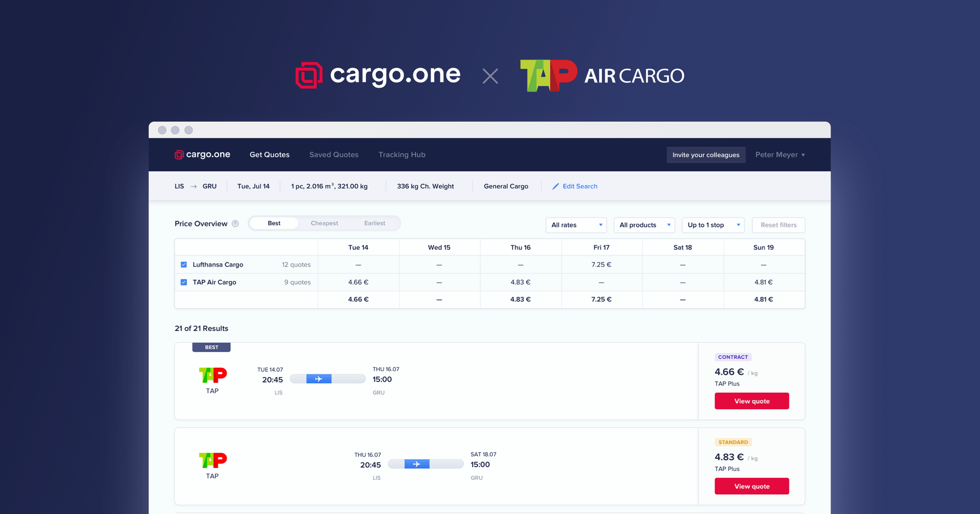
Task: Click the cargo.one logo in the navigation bar
Action: [x=202, y=154]
